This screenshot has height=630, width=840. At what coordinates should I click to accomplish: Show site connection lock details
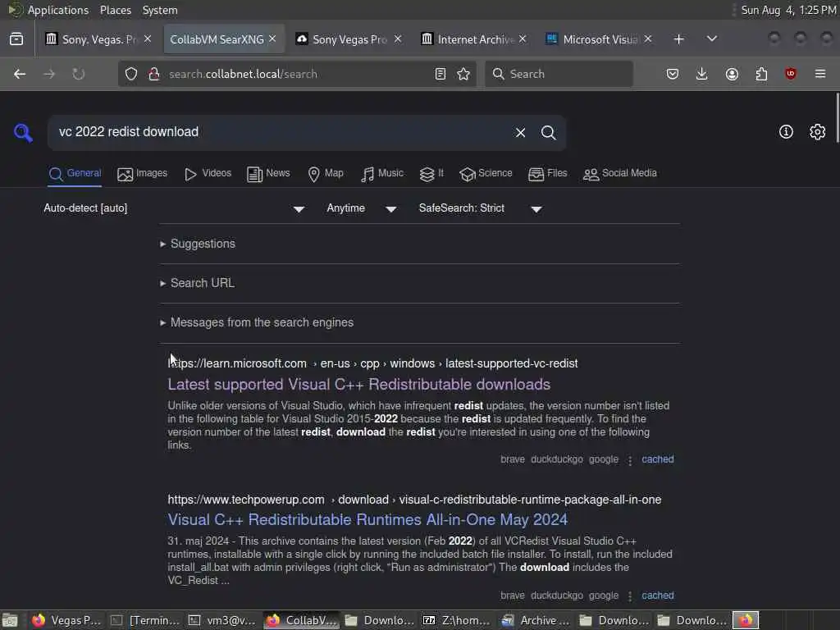tap(153, 74)
